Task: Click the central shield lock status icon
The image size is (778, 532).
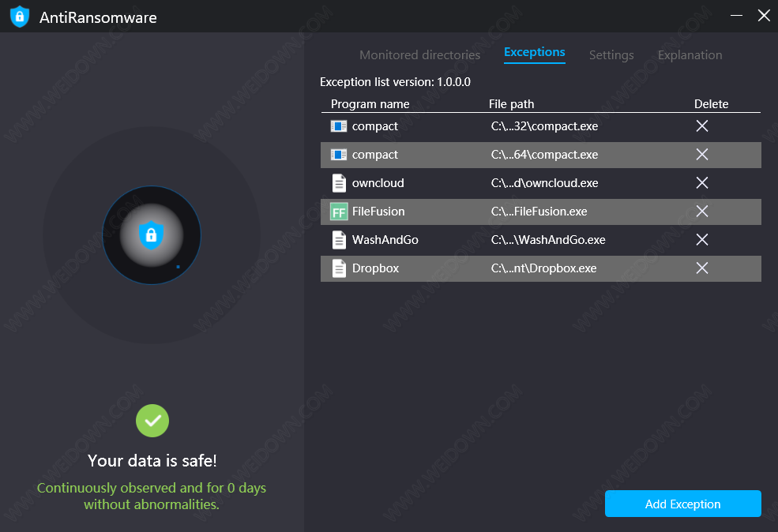Action: tap(152, 234)
